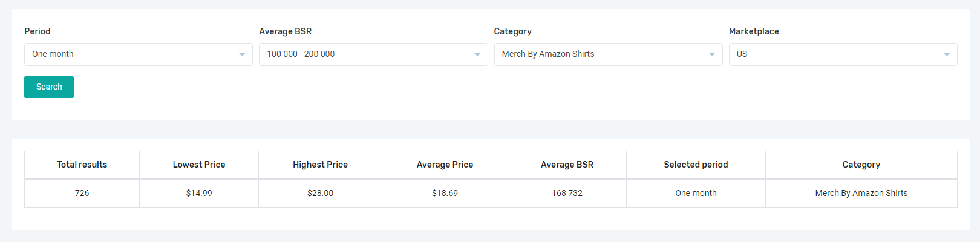Click the Average BSR table column header

point(567,165)
